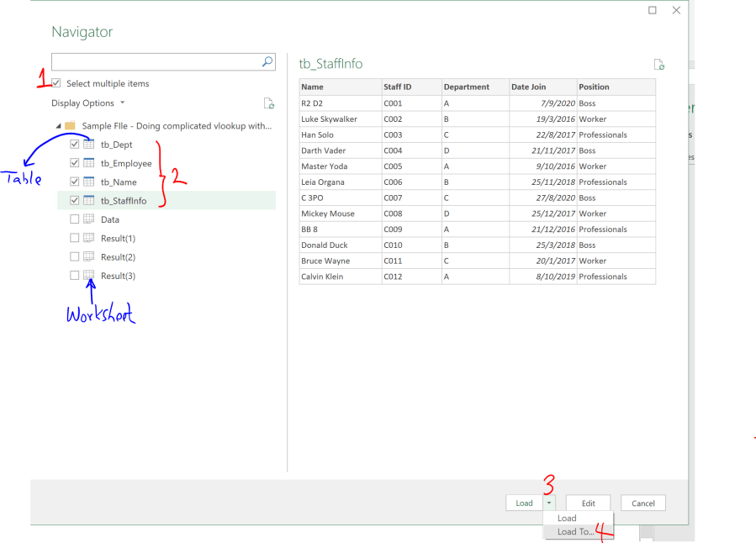Uncheck the tb_Name checkbox

[x=75, y=182]
